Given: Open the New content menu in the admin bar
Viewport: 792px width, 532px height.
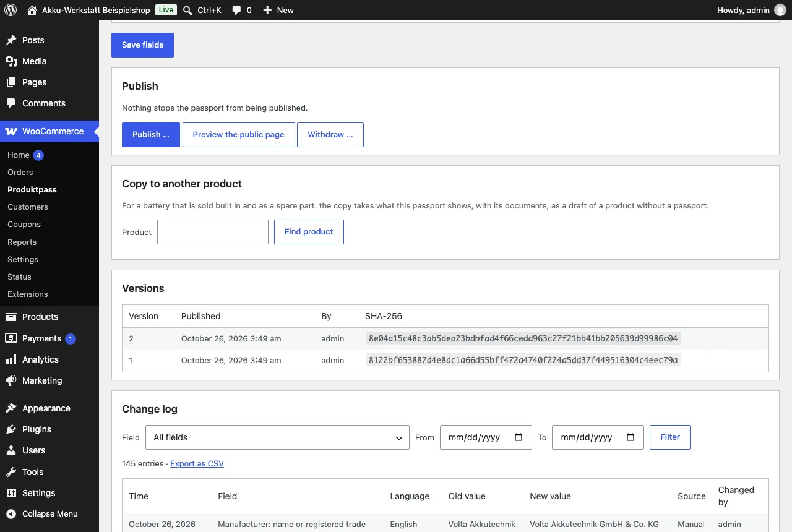Looking at the screenshot, I should click(x=278, y=10).
